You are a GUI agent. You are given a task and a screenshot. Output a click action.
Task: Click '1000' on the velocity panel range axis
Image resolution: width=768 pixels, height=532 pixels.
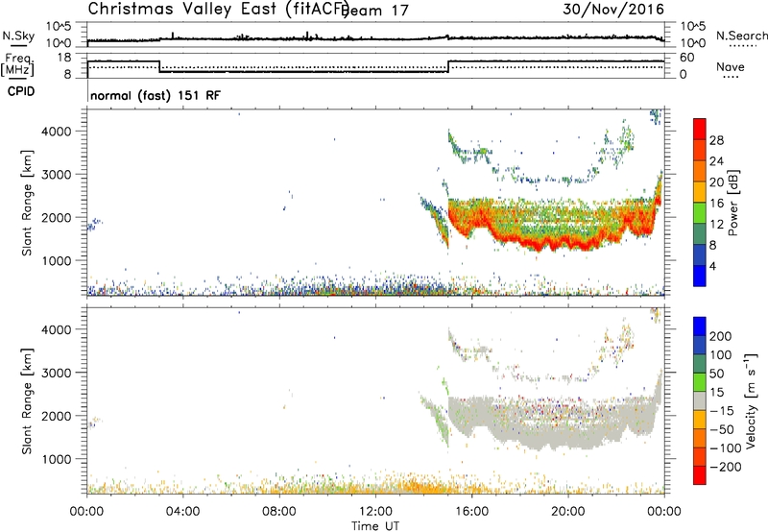tap(57, 459)
